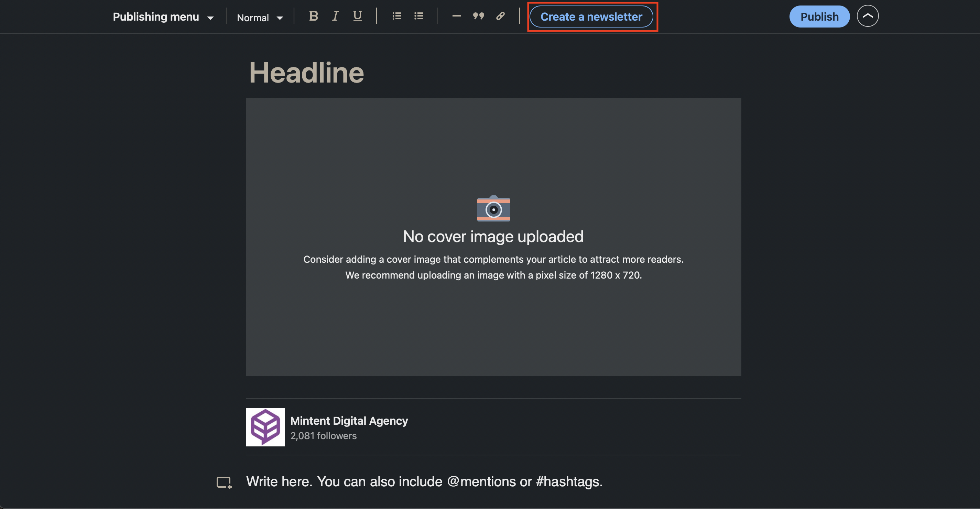Toggle italic formatting
The width and height of the screenshot is (980, 509).
tap(335, 16)
